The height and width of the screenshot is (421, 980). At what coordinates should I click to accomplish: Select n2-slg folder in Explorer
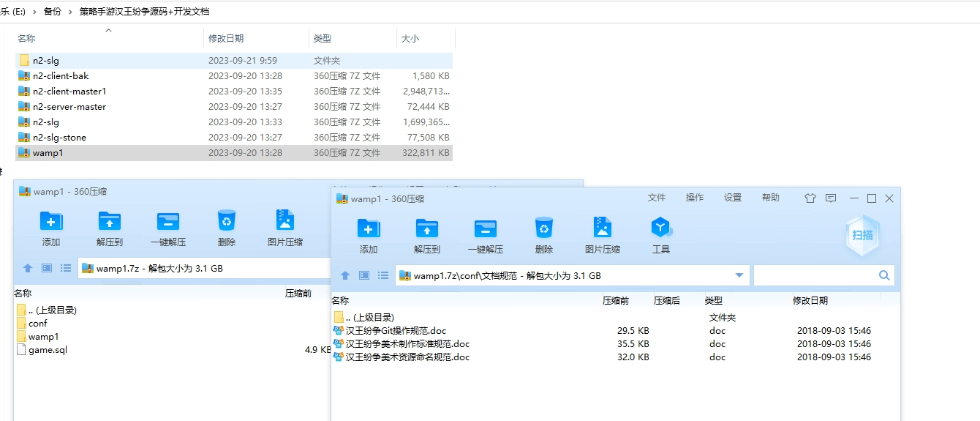(233, 60)
